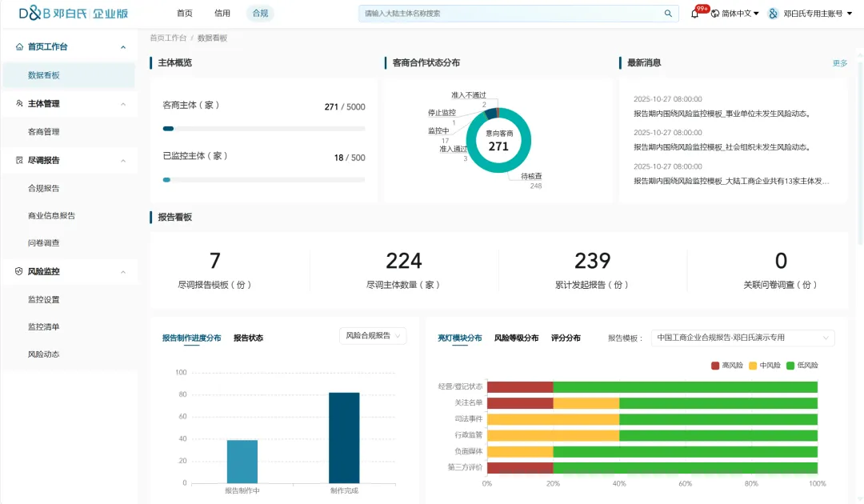Click the 239 累计发起报告 stat card
Screen dimensions: 864x504
592,270
